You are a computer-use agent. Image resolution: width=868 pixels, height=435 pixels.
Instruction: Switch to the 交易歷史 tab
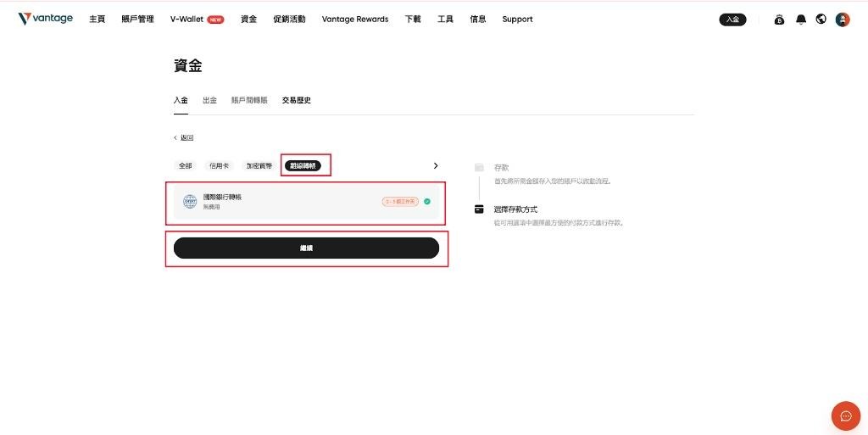point(296,100)
